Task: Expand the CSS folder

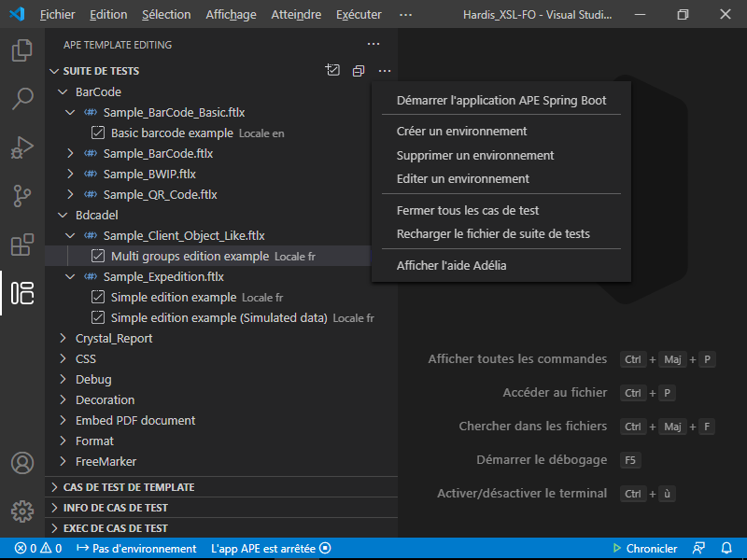Action: [x=63, y=358]
